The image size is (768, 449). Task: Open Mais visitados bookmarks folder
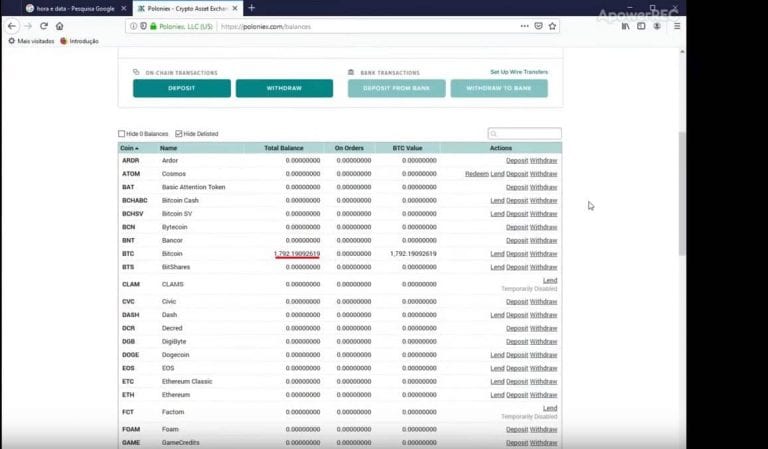[31, 41]
